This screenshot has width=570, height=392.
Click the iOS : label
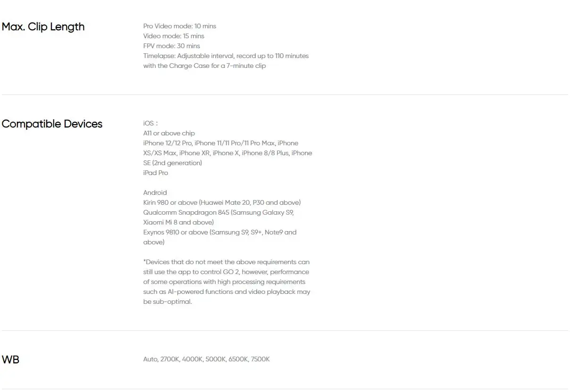[x=151, y=123]
